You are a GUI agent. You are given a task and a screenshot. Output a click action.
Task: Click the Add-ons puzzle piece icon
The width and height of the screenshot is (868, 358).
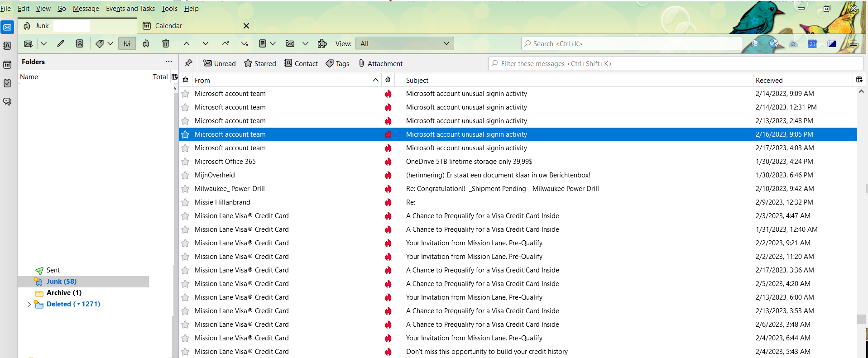tap(322, 43)
